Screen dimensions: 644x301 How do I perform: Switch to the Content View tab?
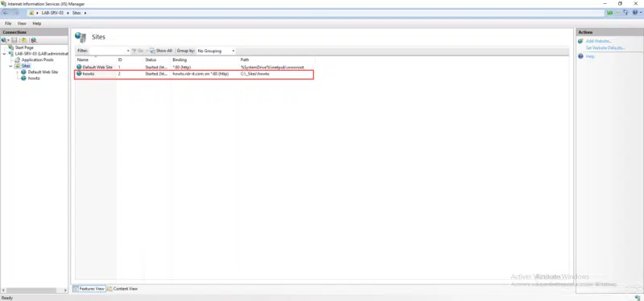coord(122,289)
